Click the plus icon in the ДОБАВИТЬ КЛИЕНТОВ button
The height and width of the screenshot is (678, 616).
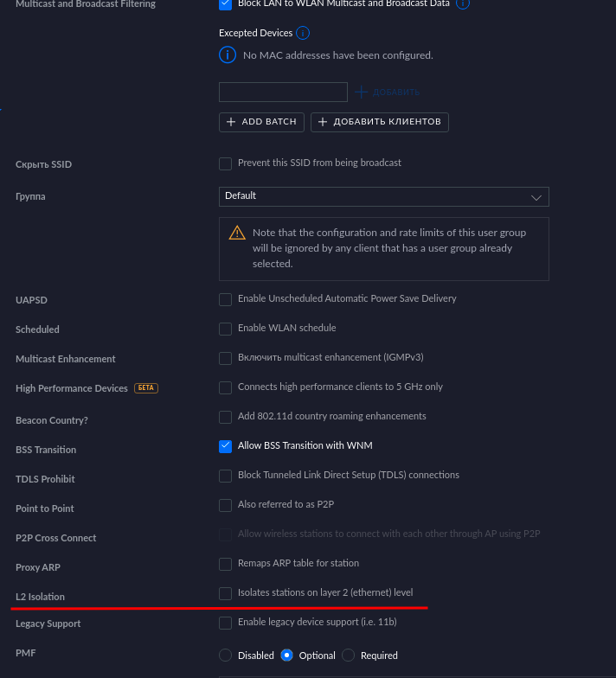(x=323, y=122)
